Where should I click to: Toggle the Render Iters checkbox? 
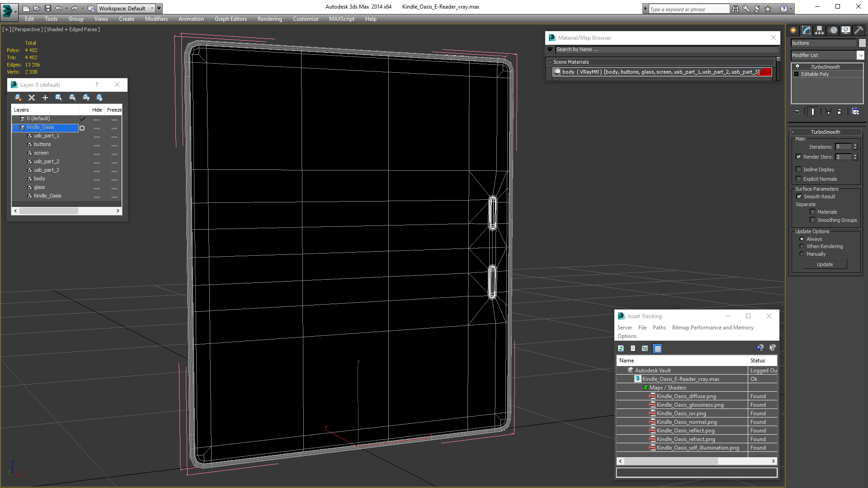coord(799,157)
